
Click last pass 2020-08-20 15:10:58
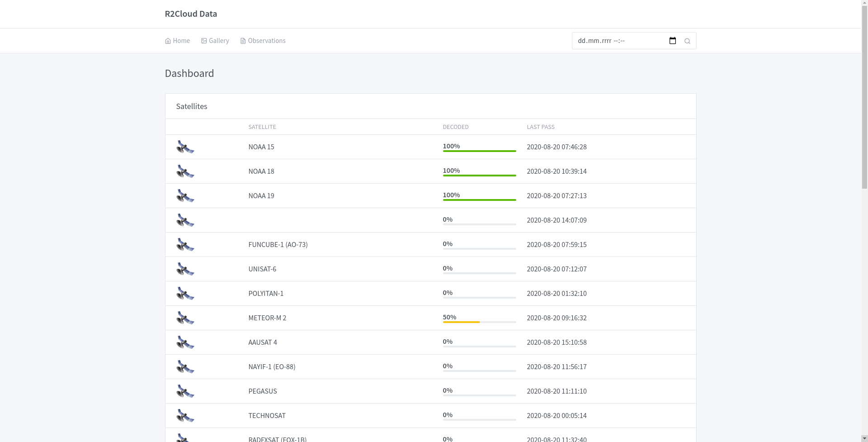[x=557, y=342]
